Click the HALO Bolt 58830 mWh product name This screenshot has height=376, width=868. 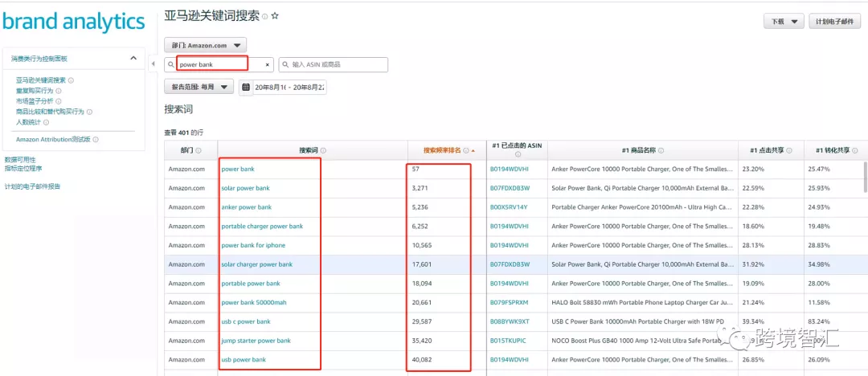643,302
